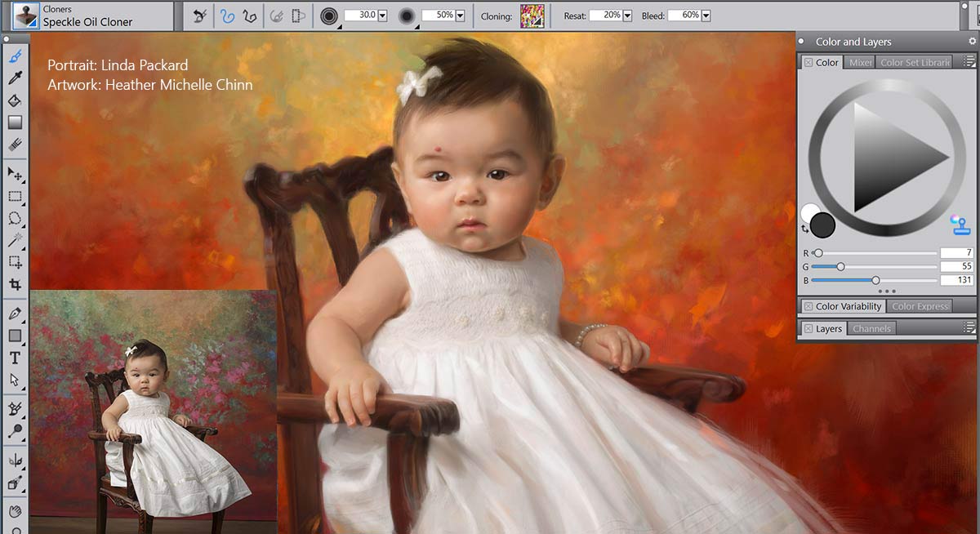Select the Grabber hand tool
Viewport: 980px width, 534px height.
pyautogui.click(x=15, y=511)
